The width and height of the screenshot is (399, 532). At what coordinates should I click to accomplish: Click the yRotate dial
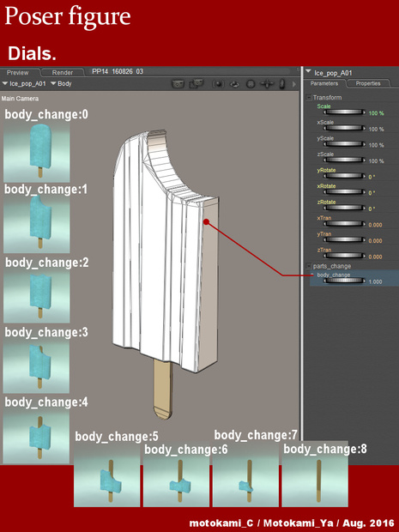coord(344,176)
